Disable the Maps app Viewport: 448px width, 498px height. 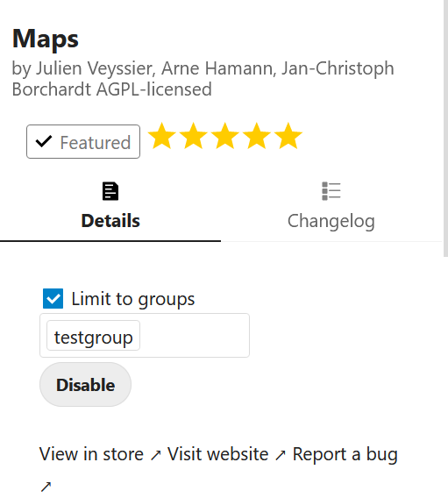[85, 385]
